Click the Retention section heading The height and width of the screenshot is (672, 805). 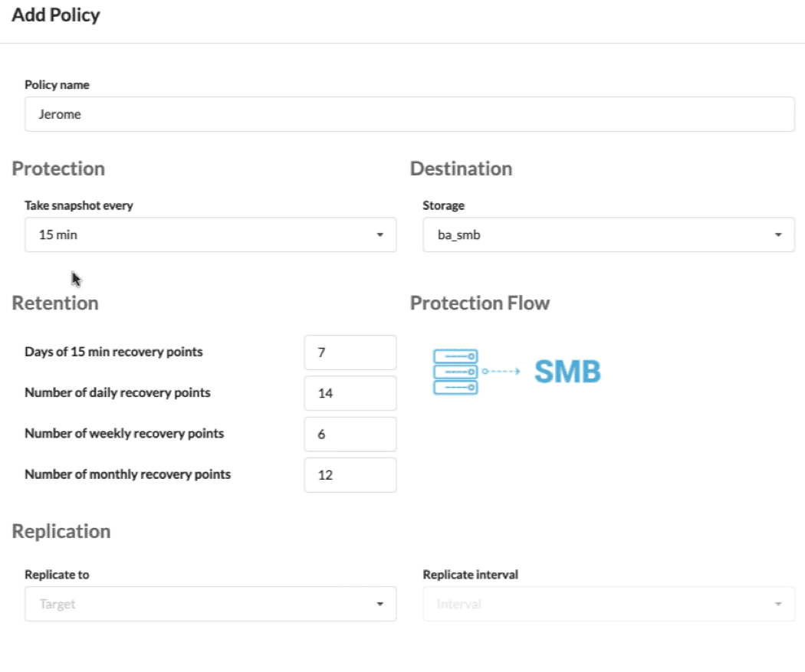54,303
